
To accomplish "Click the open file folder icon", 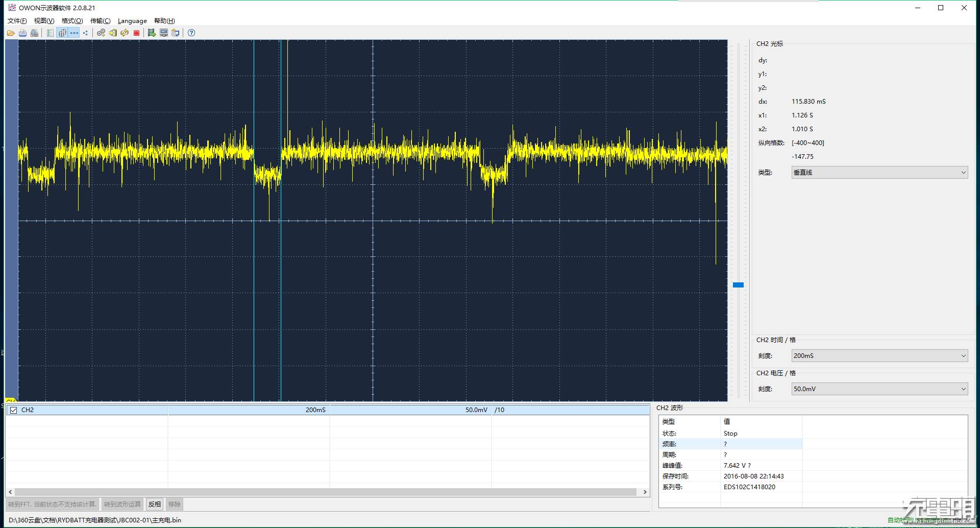I will pyautogui.click(x=11, y=33).
